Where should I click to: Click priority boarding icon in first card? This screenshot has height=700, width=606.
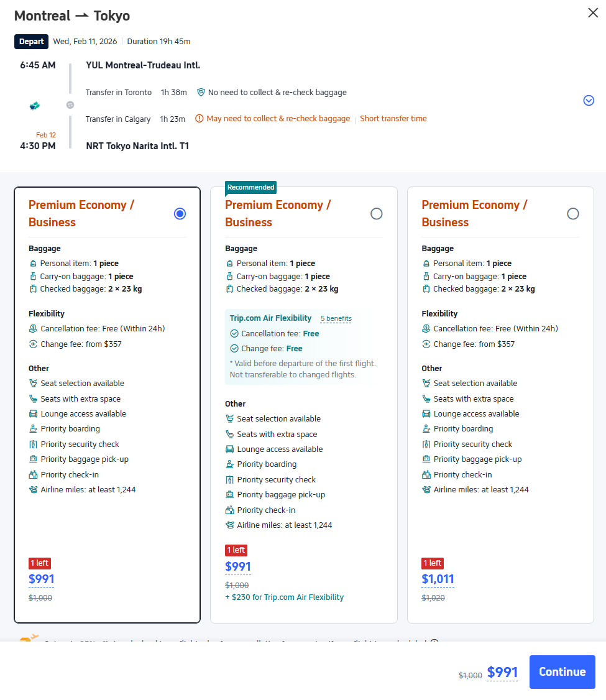[34, 429]
